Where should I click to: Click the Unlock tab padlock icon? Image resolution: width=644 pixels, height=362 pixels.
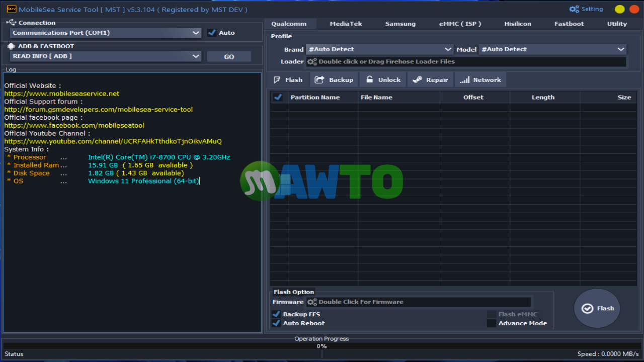[369, 79]
